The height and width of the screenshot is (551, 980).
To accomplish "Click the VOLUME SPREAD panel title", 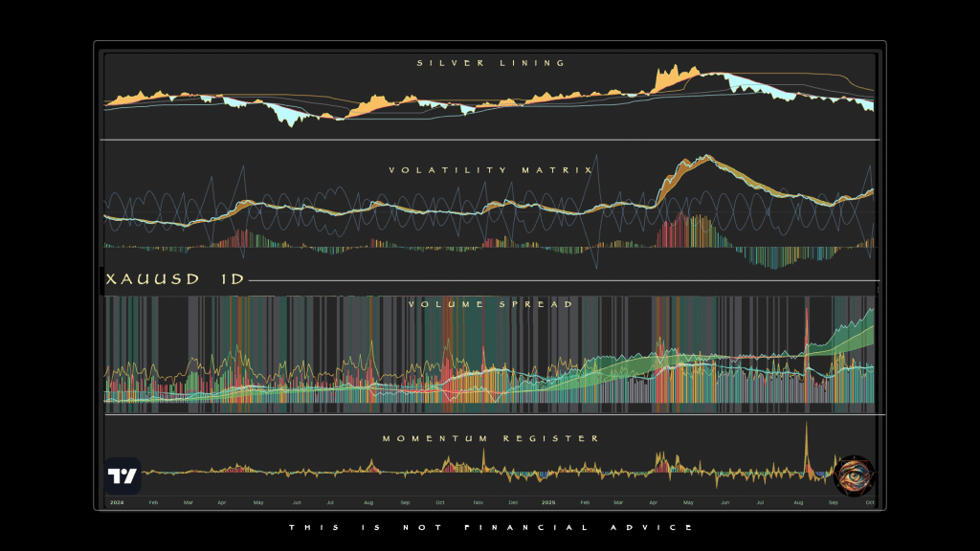I will pyautogui.click(x=491, y=304).
